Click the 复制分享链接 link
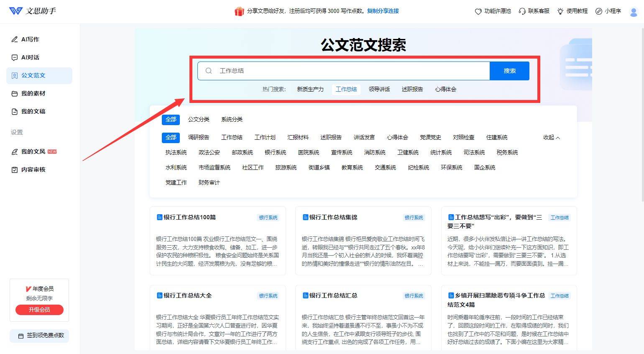 383,11
